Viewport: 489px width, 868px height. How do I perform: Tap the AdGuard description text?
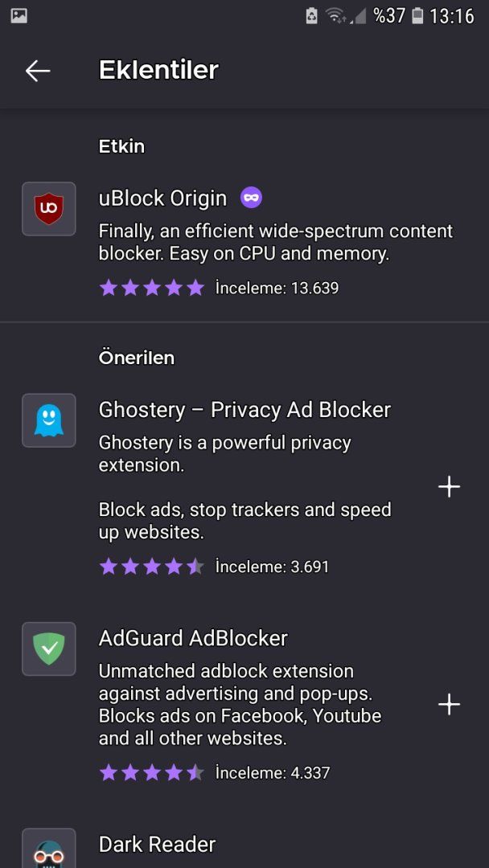click(x=240, y=704)
